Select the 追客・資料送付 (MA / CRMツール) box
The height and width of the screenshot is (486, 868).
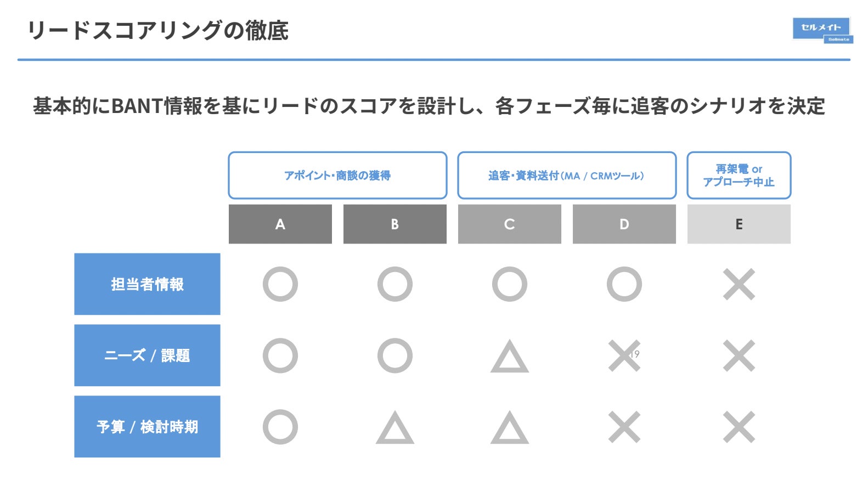[x=566, y=176]
